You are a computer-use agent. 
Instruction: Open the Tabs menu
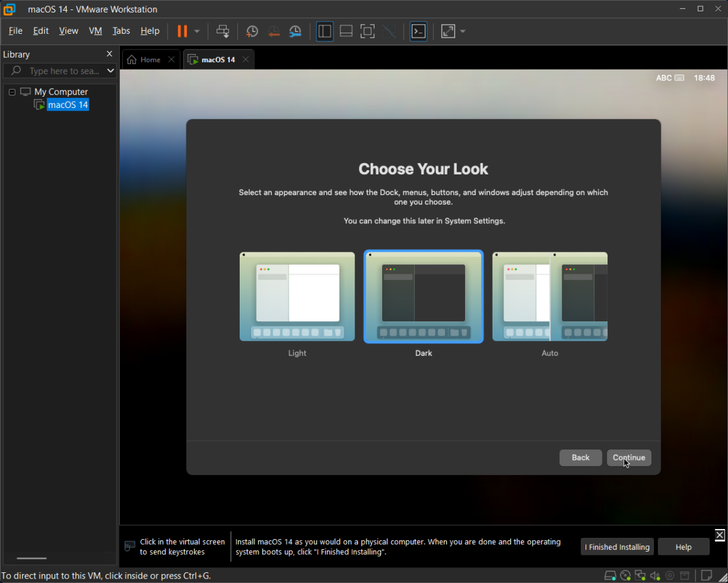click(121, 31)
